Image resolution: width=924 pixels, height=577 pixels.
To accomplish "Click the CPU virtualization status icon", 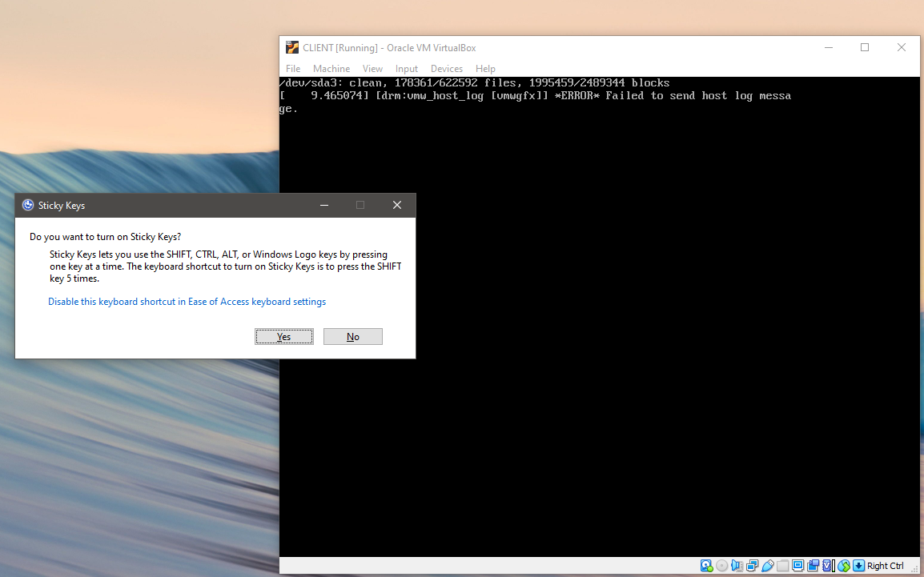I will [x=829, y=566].
